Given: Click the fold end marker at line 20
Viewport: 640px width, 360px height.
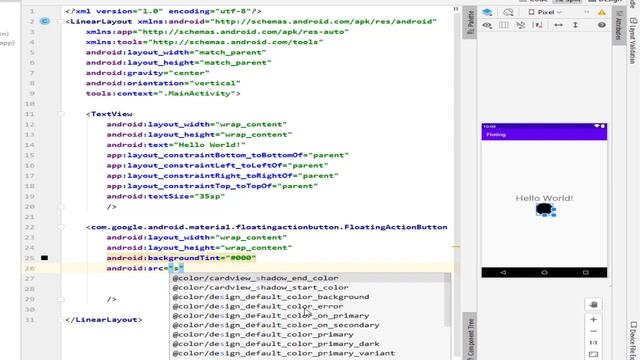Looking at the screenshot, I should (61, 207).
